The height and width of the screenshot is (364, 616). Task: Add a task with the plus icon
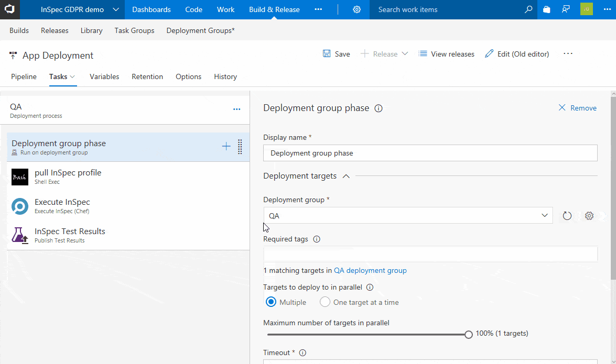coord(226,147)
